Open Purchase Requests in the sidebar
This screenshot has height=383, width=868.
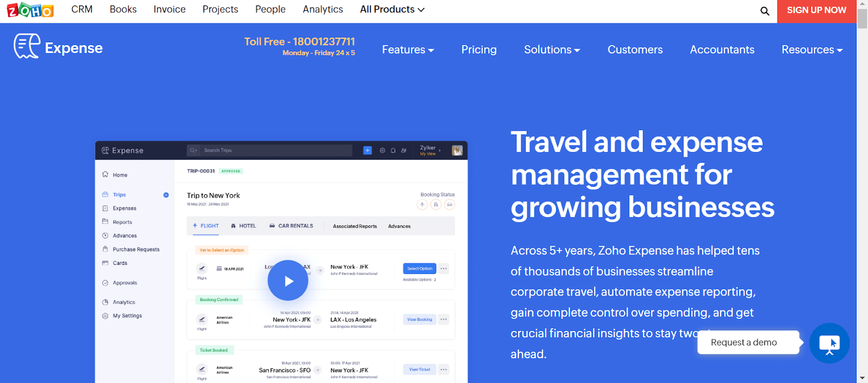pyautogui.click(x=136, y=250)
